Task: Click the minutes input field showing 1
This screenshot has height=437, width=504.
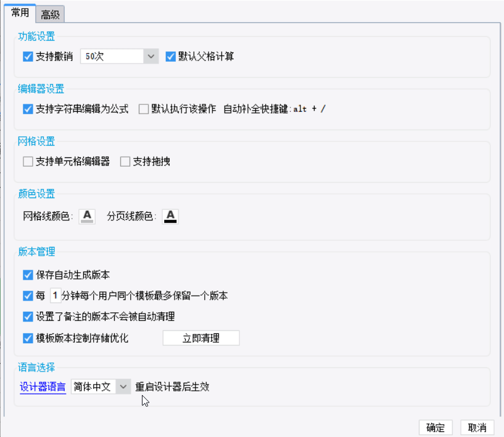Action: coord(56,296)
